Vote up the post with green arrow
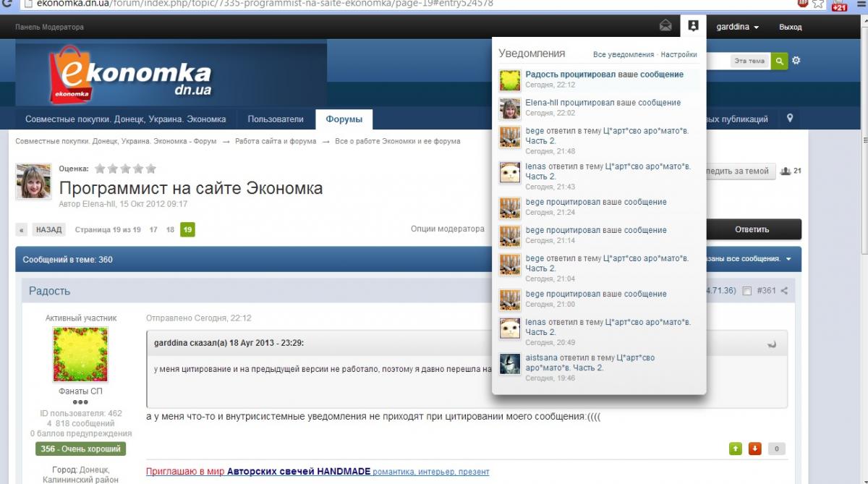The image size is (868, 484). tap(736, 449)
